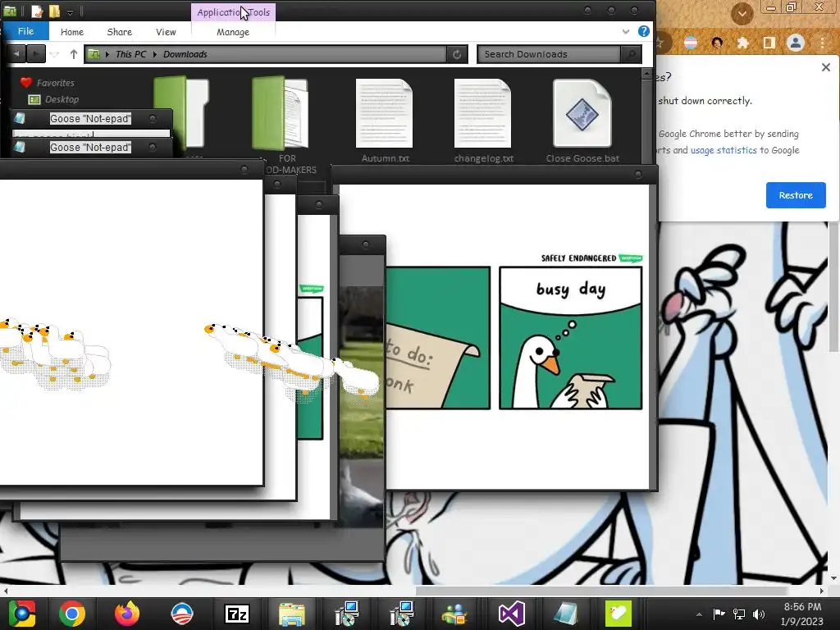Go back with the Explorer Back arrow
840x630 pixels.
[16, 53]
